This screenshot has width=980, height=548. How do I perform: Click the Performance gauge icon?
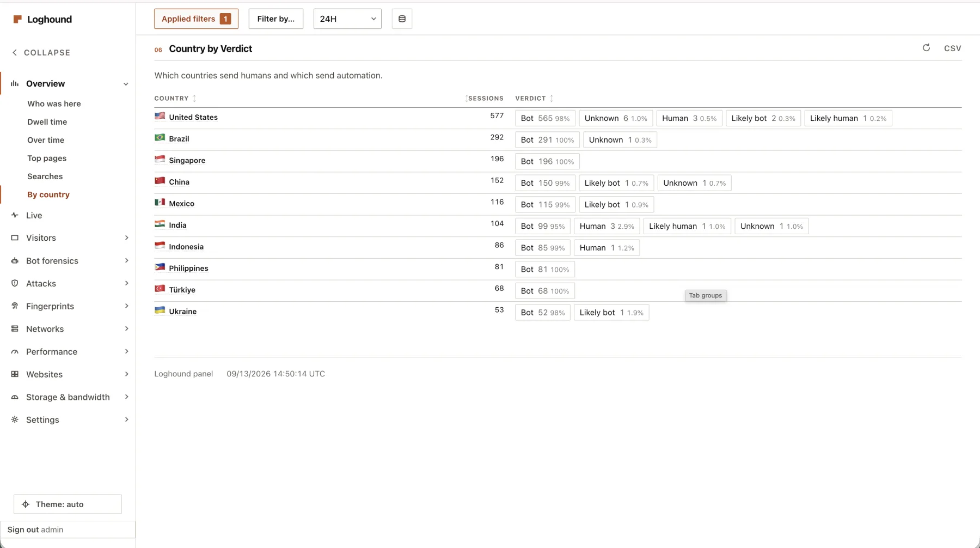(15, 352)
